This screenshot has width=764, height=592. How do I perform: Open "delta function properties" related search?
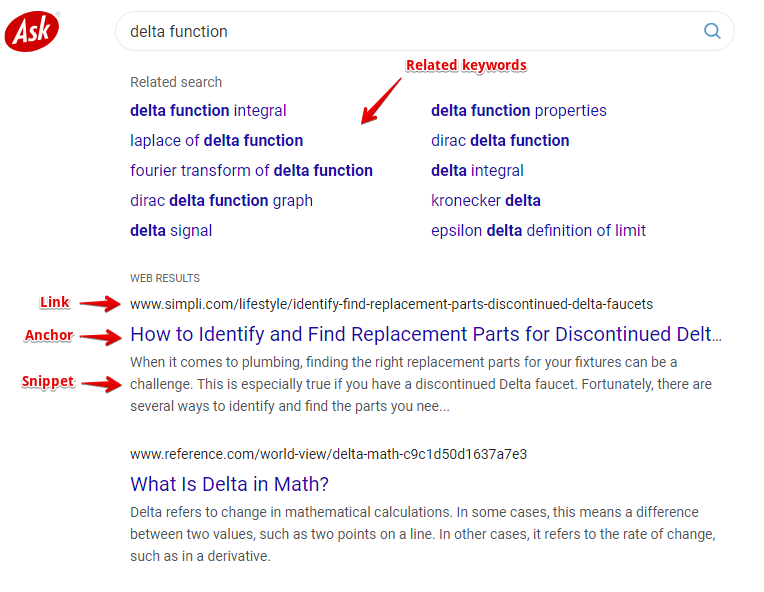tap(518, 110)
